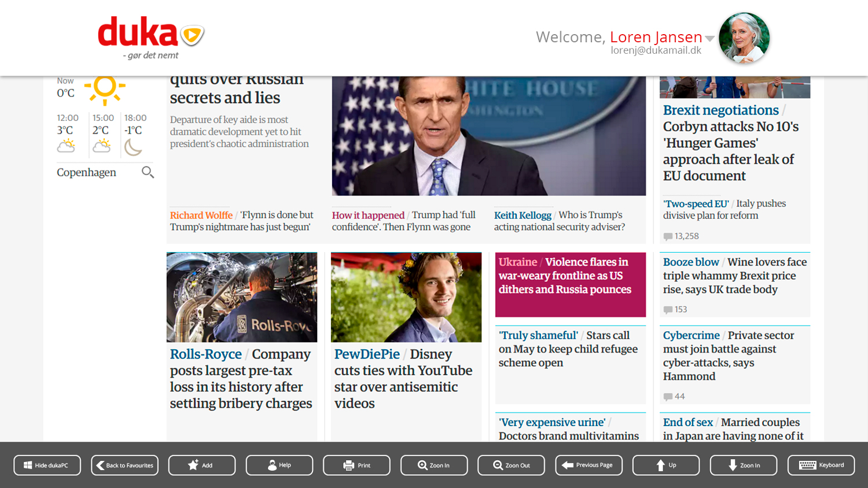868x488 pixels.
Task: Open the End of sex Japan article
Action: coord(733,429)
